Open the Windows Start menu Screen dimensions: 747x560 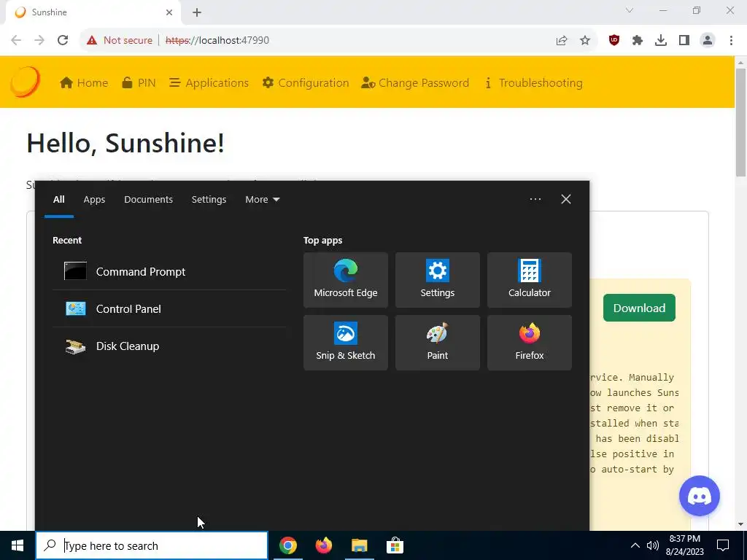[18, 545]
